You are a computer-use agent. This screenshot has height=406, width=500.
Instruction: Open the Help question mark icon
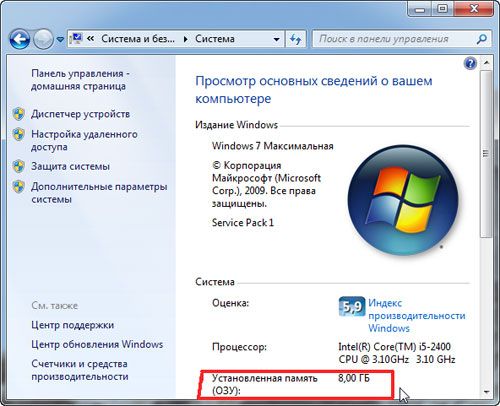[x=470, y=63]
